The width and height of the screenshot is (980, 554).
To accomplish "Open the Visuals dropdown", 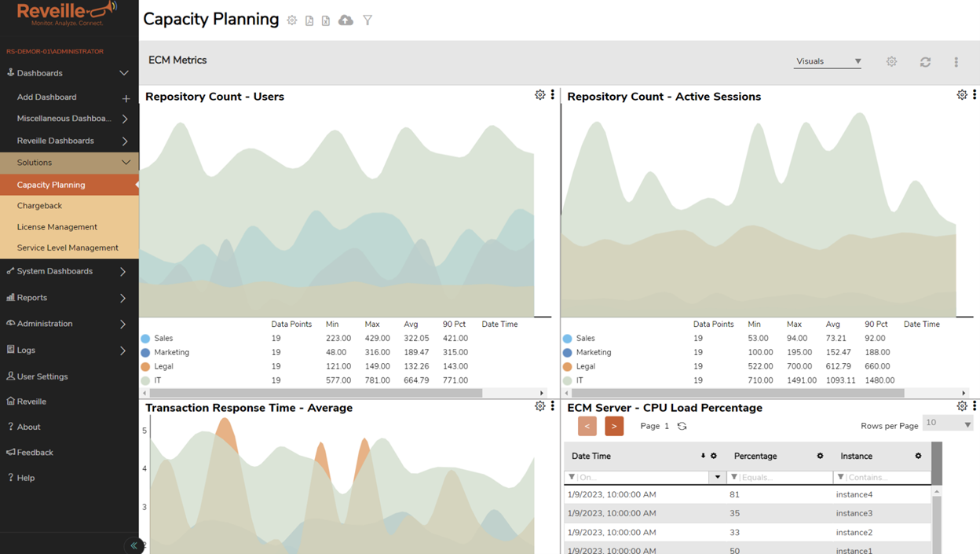I will [828, 61].
